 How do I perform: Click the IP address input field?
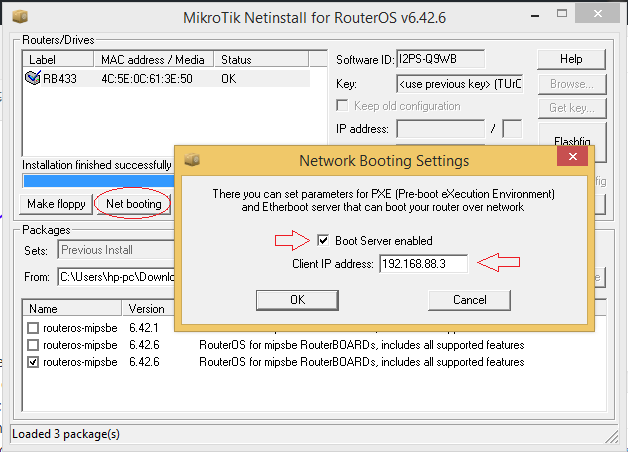tap(441, 129)
